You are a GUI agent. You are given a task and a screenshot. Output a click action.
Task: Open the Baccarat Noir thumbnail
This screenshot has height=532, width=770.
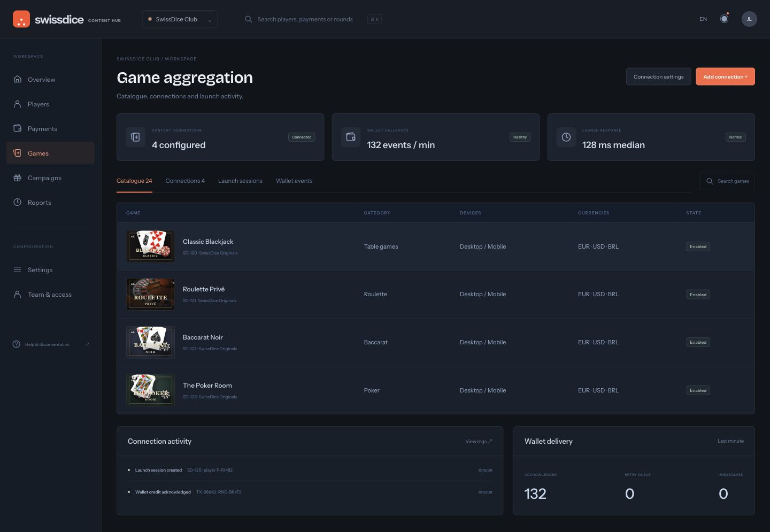point(150,342)
